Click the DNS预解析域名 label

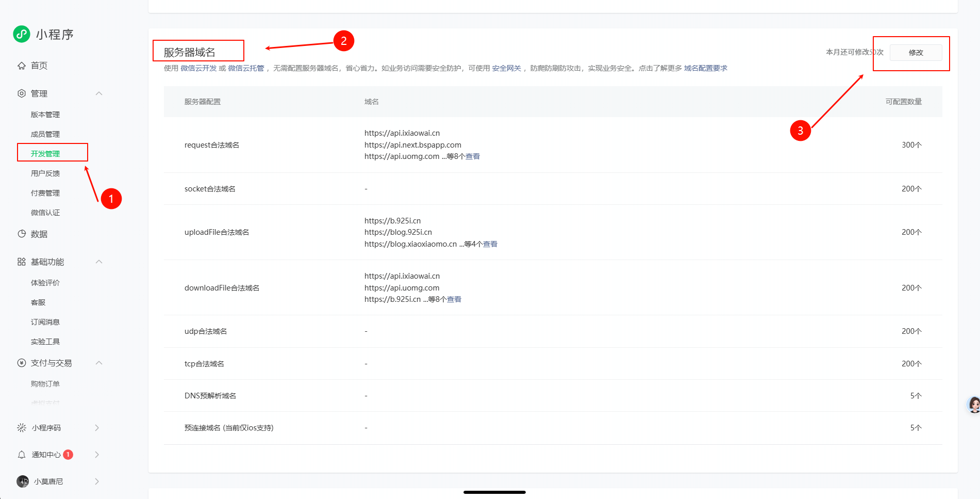tap(210, 396)
